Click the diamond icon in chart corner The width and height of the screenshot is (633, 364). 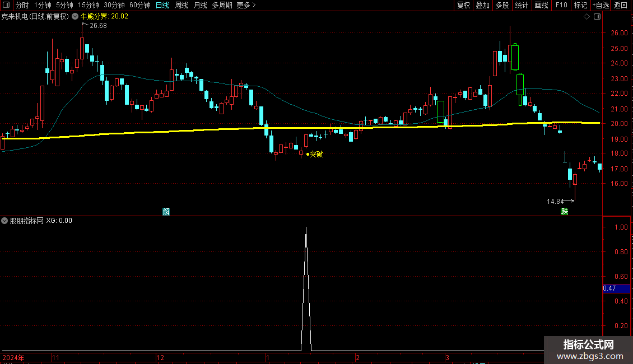click(x=587, y=17)
